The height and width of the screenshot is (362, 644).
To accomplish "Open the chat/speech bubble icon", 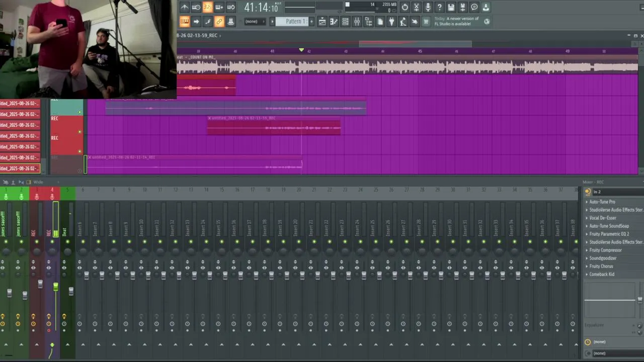I will (474, 7).
